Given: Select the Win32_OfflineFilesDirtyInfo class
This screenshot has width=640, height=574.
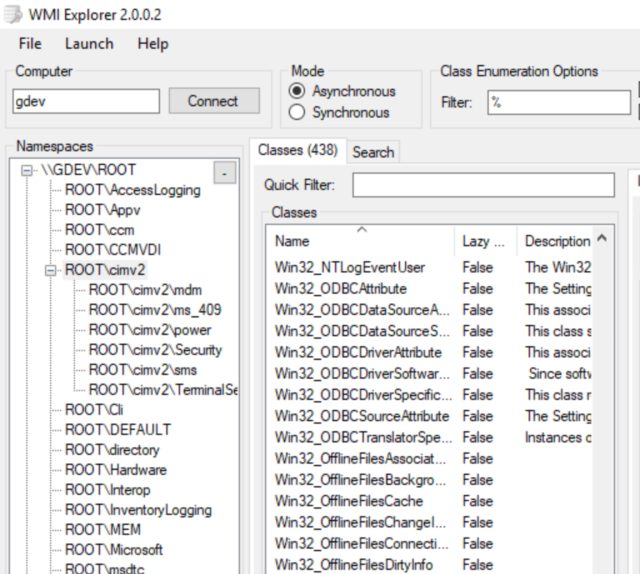Looking at the screenshot, I should pyautogui.click(x=354, y=565).
